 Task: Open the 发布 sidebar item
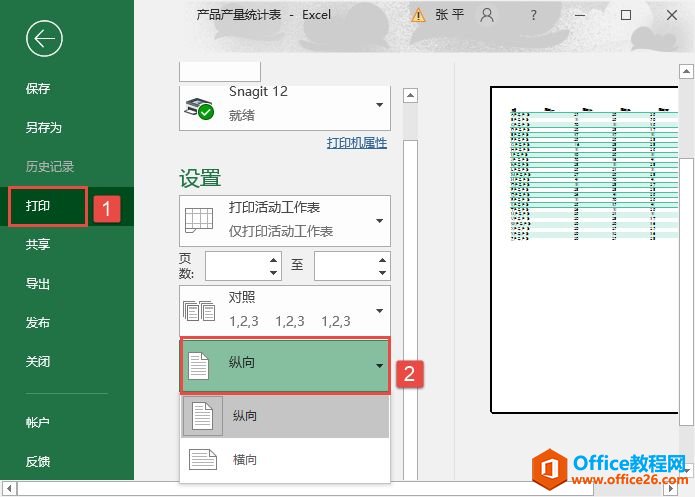click(x=38, y=323)
